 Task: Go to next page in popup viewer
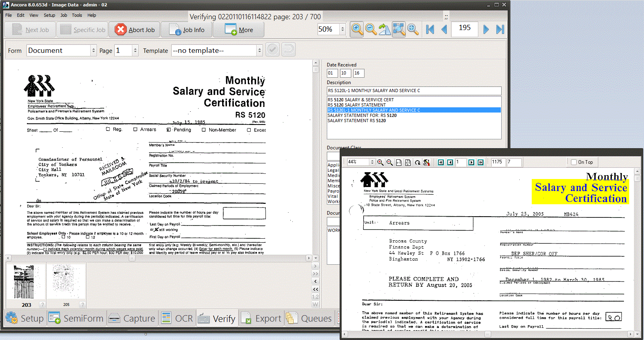click(472, 162)
